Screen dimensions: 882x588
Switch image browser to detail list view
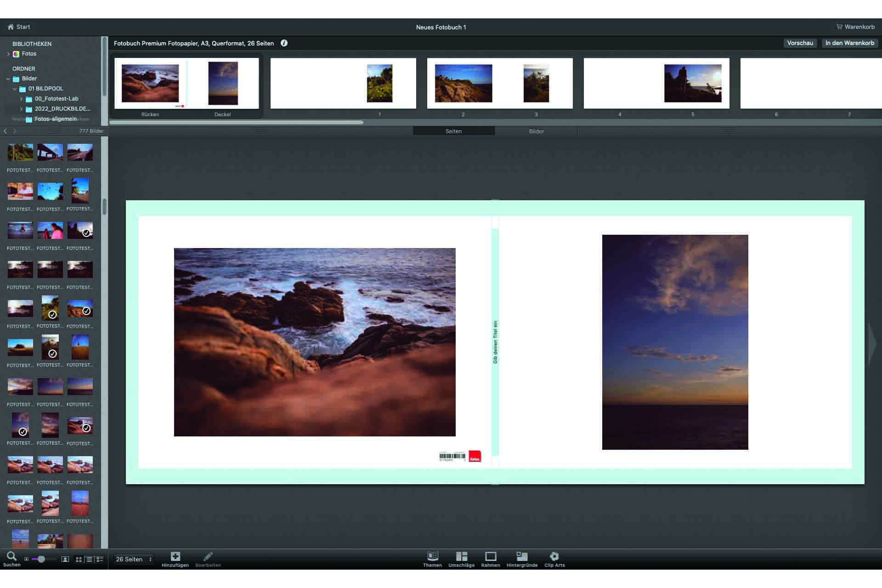99,559
